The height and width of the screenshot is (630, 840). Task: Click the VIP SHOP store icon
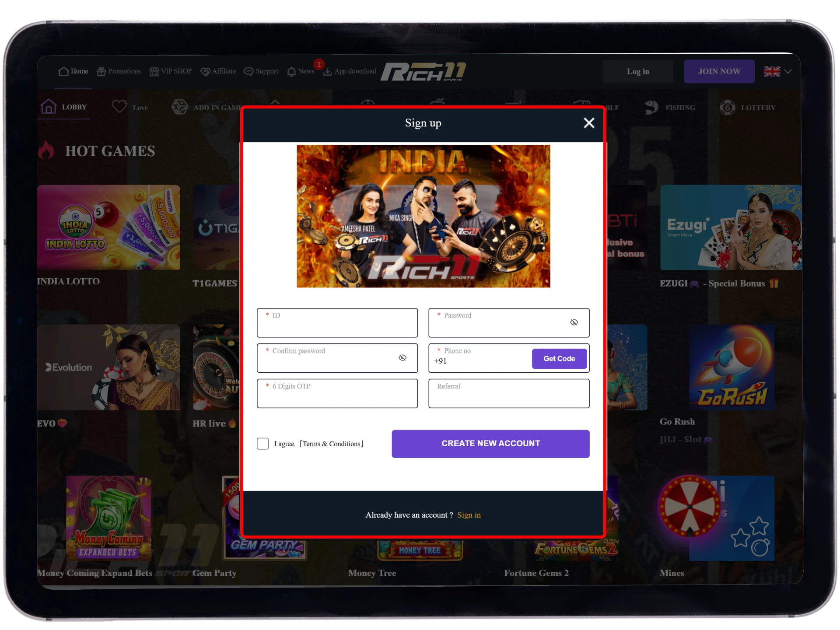[x=154, y=71]
